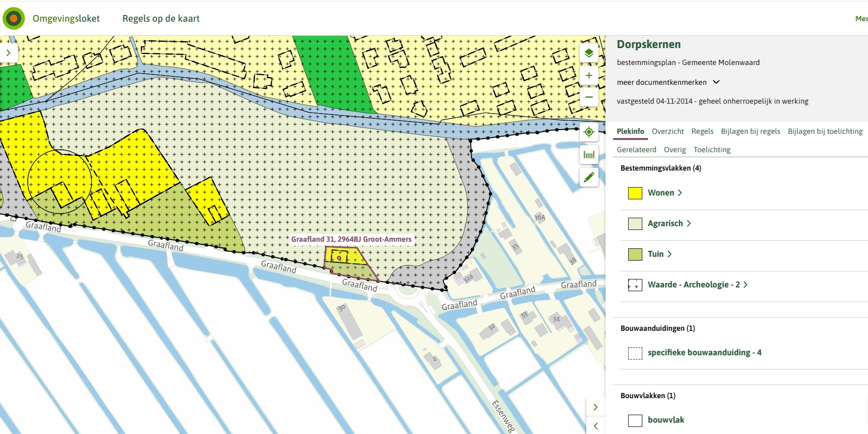The image size is (868, 434).
Task: Zoom in with the plus button
Action: (589, 75)
